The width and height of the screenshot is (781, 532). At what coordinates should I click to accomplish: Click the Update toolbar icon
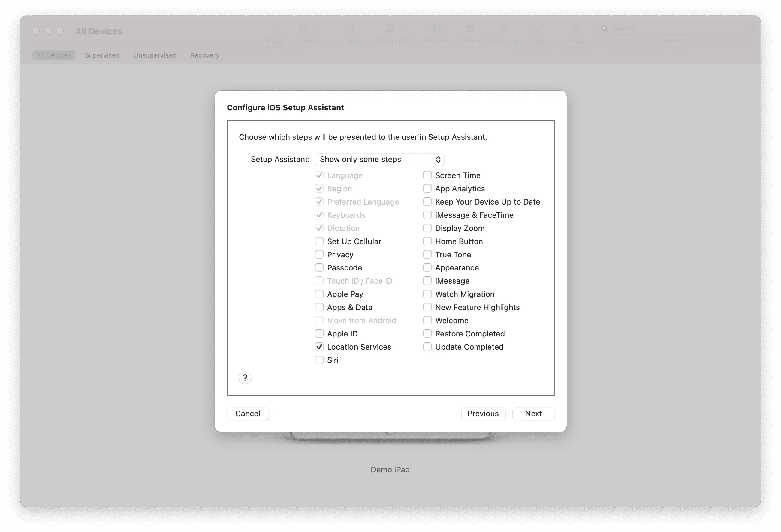click(x=470, y=28)
